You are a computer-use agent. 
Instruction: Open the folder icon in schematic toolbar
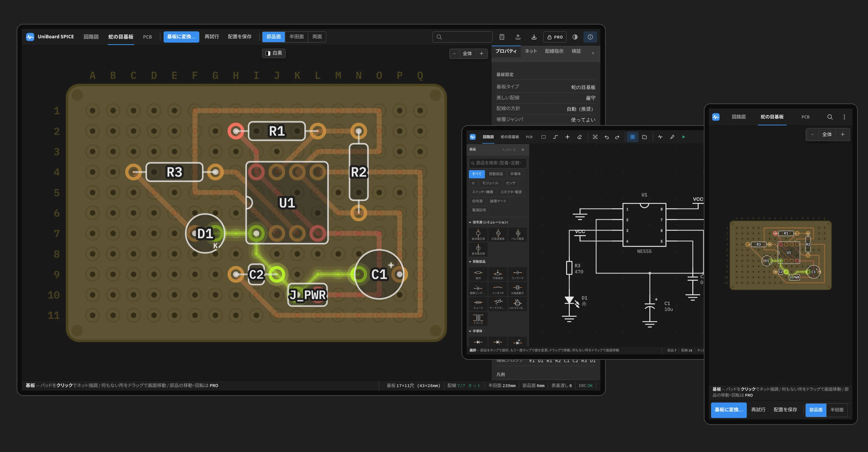[x=644, y=137]
